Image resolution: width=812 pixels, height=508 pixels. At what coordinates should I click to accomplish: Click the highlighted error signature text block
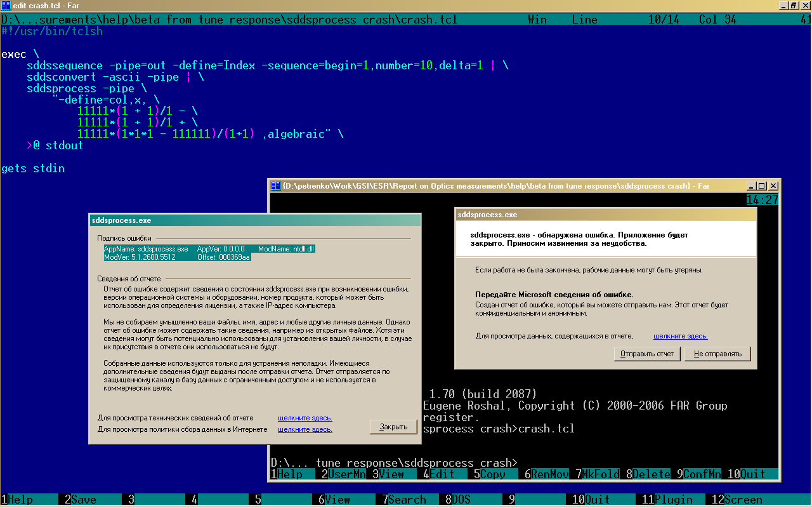pyautogui.click(x=209, y=253)
